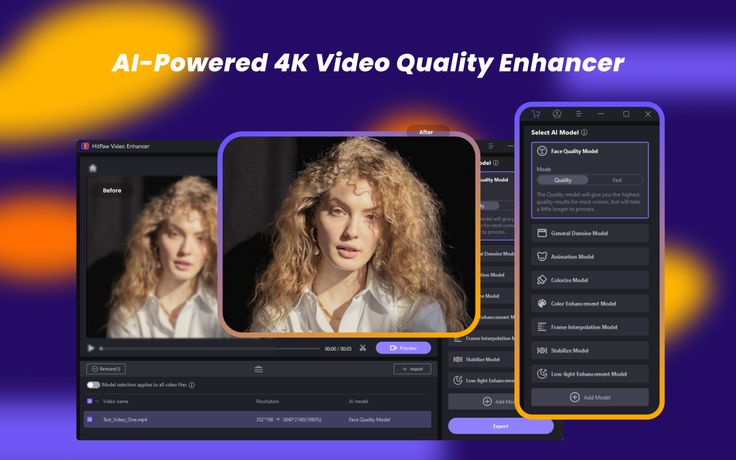Switch mode to Fast
This screenshot has height=460, width=736.
click(616, 180)
